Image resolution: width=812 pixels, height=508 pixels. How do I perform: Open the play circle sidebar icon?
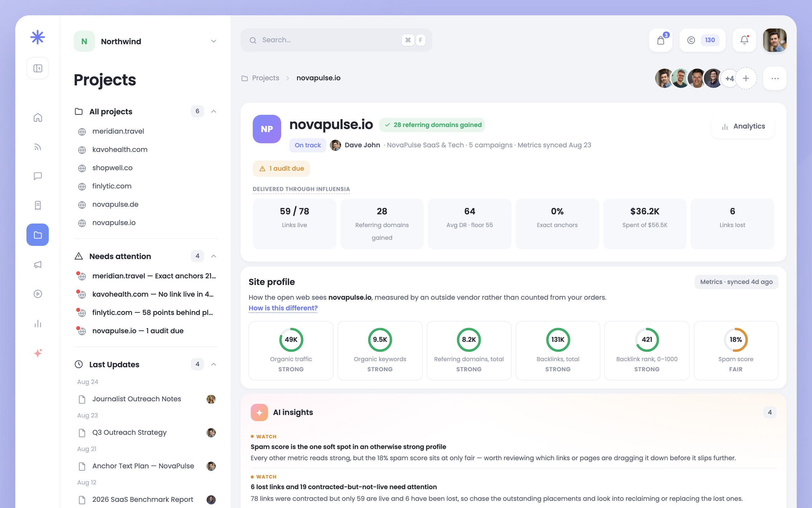tap(38, 294)
